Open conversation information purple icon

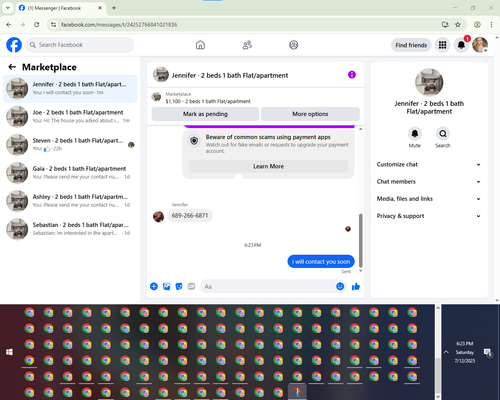(x=352, y=75)
